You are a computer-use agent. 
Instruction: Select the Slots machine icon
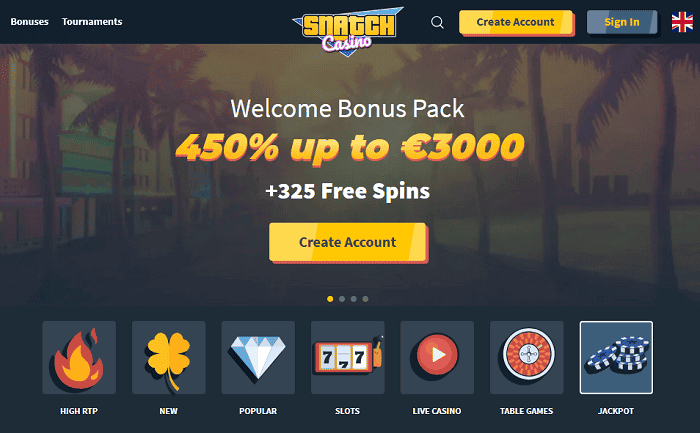pos(348,358)
